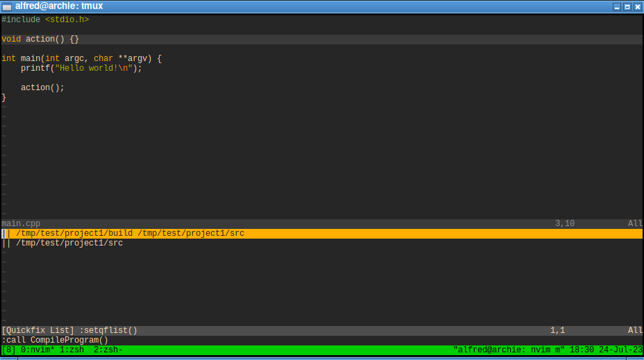Viewport: 644px width, 360px height.
Task: Place cursor on #include <stdio.h> line
Action: tap(45, 19)
